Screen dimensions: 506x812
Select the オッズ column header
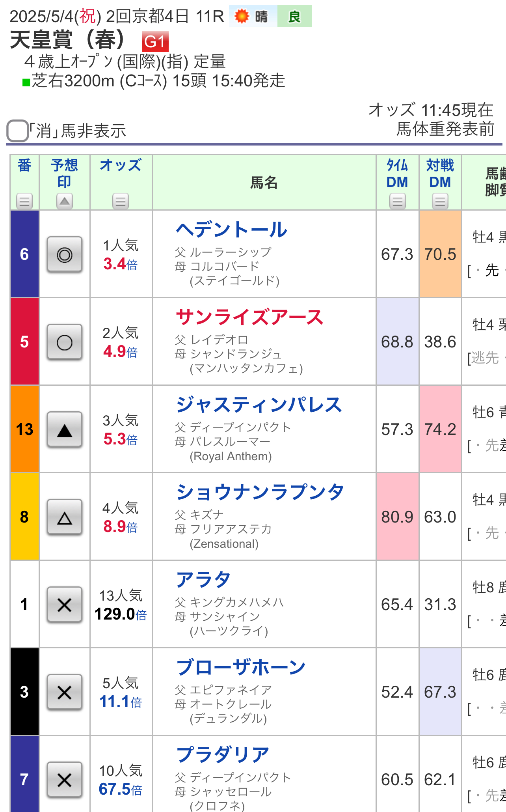(x=121, y=165)
